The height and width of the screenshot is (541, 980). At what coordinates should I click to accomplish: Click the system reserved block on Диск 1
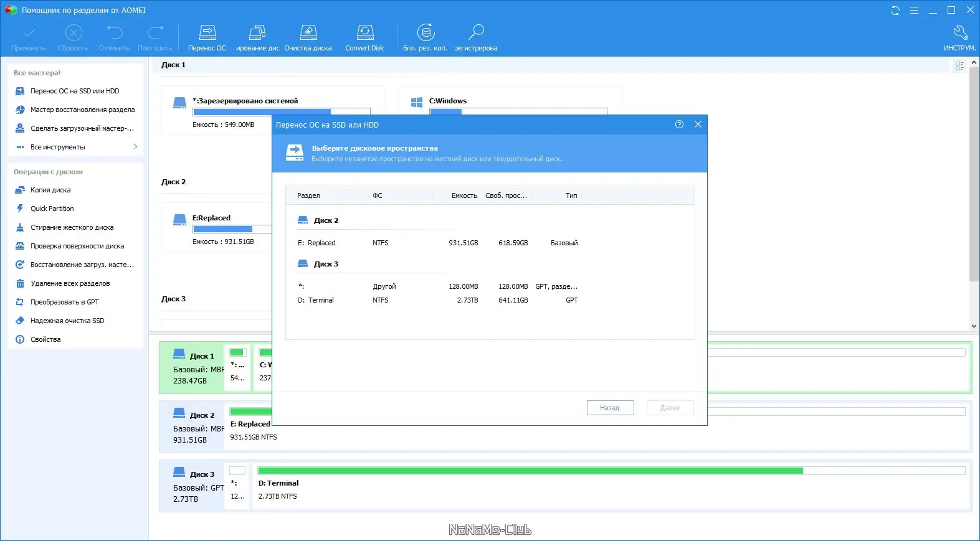pyautogui.click(x=237, y=367)
